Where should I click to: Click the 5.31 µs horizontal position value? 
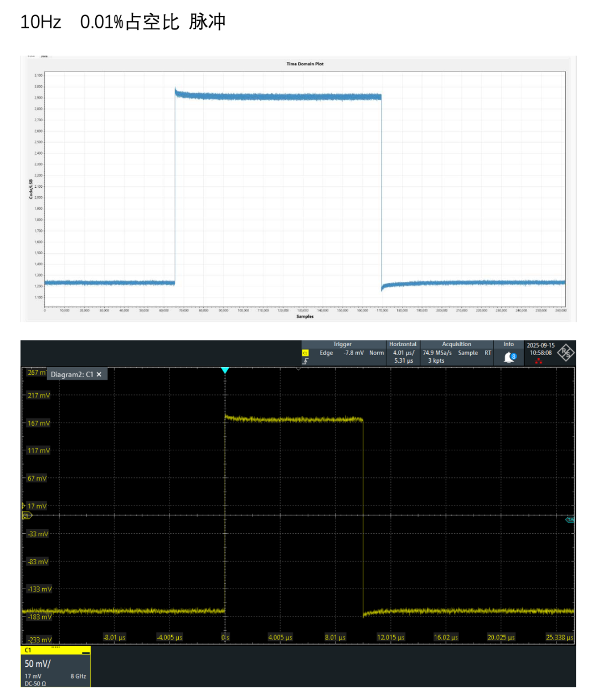click(404, 361)
